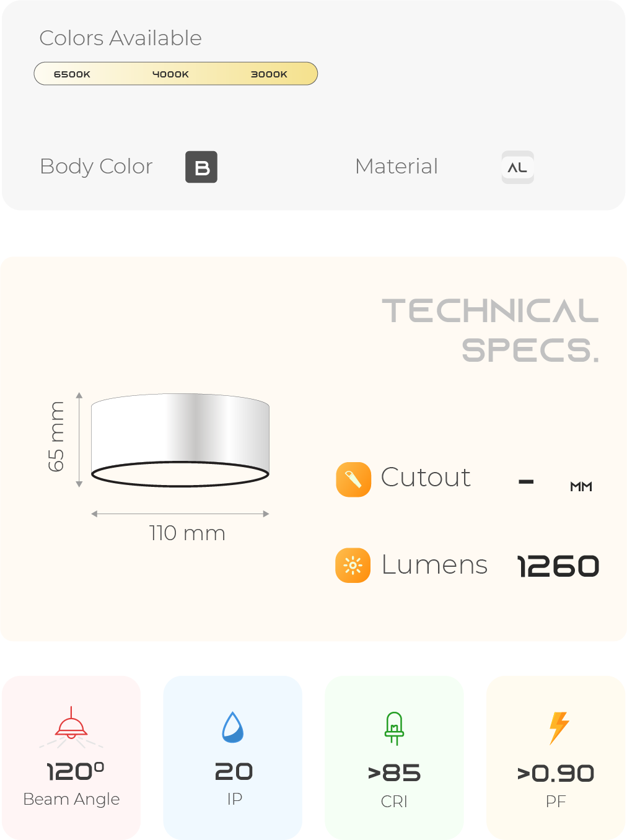This screenshot has height=840, width=627.
Task: Click the orange PF lightning bolt icon
Action: (x=559, y=727)
